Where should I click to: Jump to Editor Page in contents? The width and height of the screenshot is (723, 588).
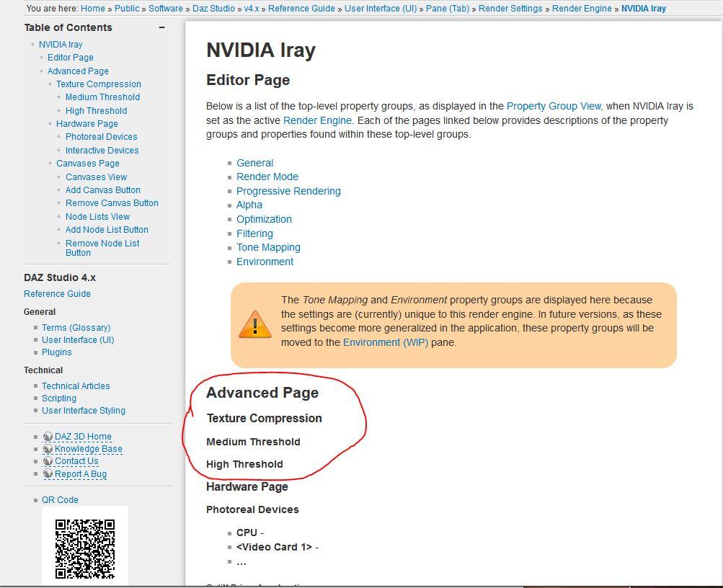coord(71,58)
